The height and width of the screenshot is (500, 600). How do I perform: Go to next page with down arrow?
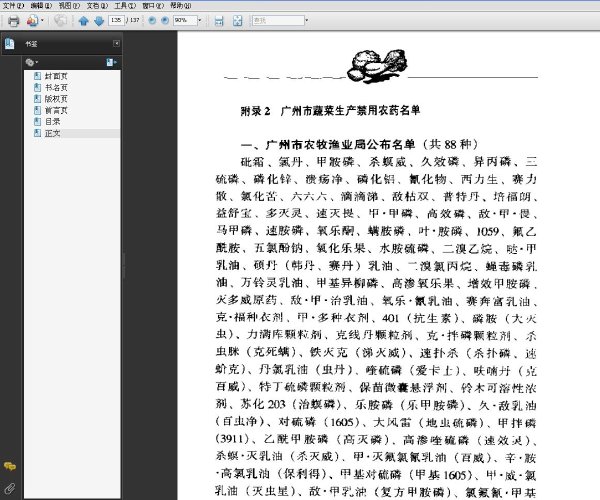pos(99,21)
